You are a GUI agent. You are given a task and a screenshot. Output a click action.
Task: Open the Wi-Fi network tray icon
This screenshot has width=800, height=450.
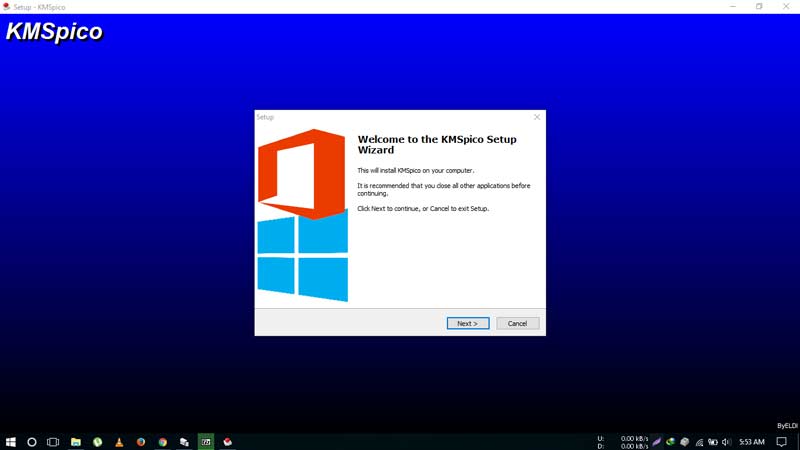click(699, 442)
